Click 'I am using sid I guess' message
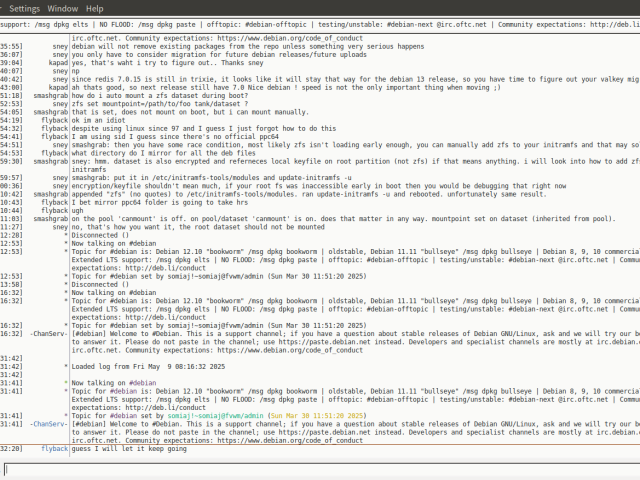 pos(175,137)
